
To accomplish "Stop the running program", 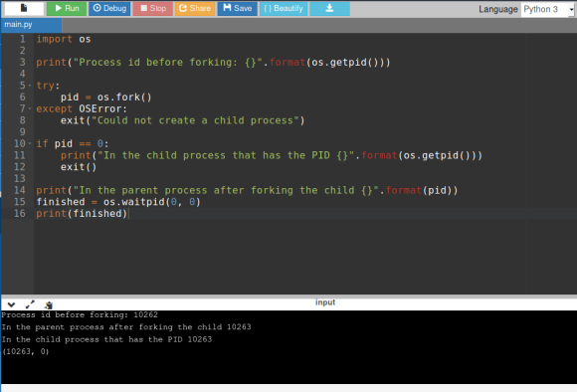I will (x=153, y=8).
